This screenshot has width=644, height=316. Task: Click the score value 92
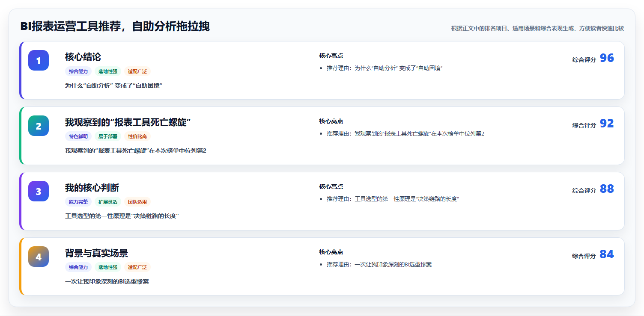coord(607,124)
